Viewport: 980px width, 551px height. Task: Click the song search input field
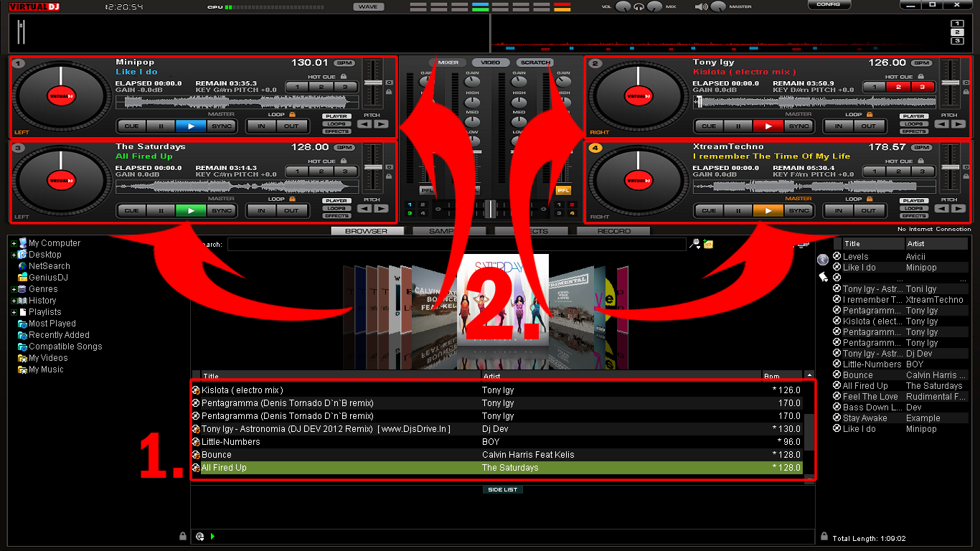click(x=456, y=245)
